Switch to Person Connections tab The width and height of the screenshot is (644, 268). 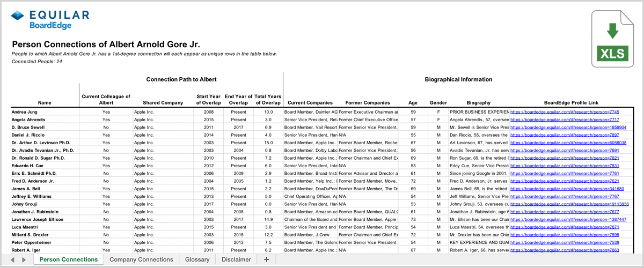click(69, 259)
